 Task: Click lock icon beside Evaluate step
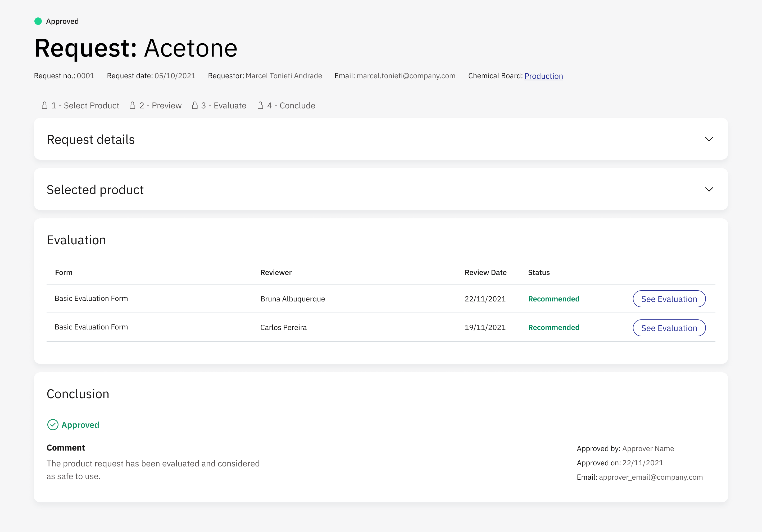[x=195, y=106]
